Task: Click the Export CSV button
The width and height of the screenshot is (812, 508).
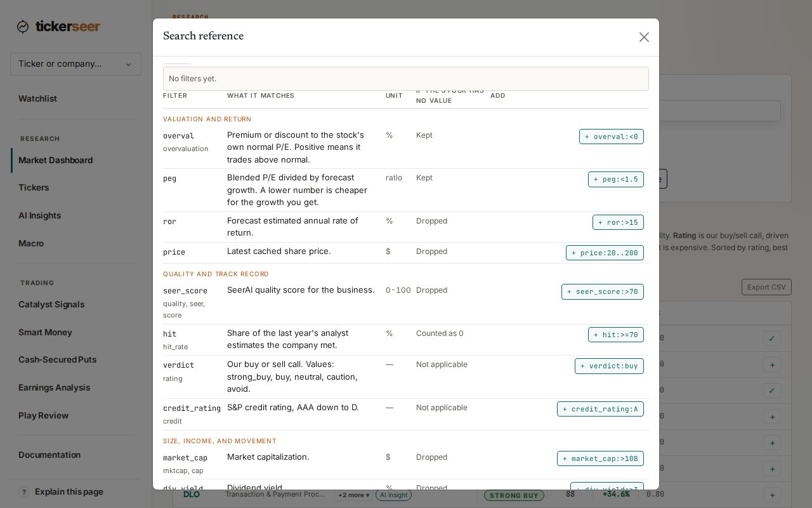Action: pos(766,287)
